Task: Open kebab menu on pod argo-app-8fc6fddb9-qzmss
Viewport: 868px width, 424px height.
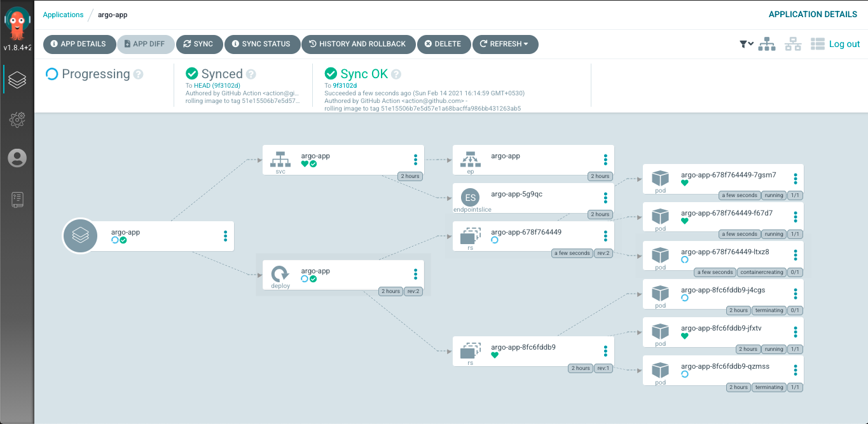Action: pyautogui.click(x=796, y=371)
